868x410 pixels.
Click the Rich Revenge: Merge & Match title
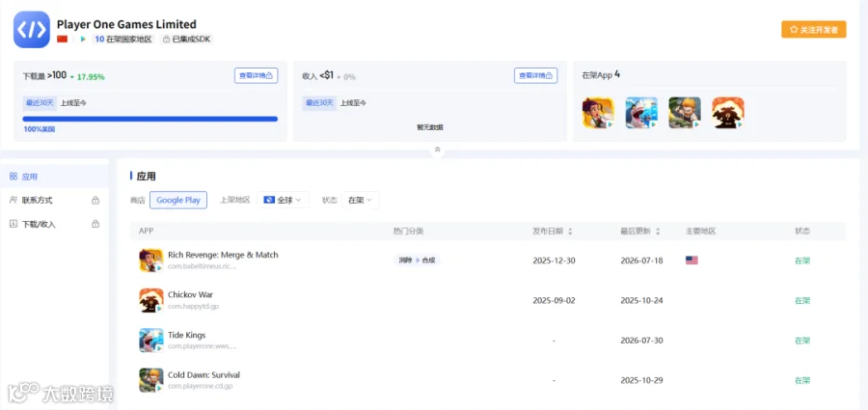[x=223, y=255]
